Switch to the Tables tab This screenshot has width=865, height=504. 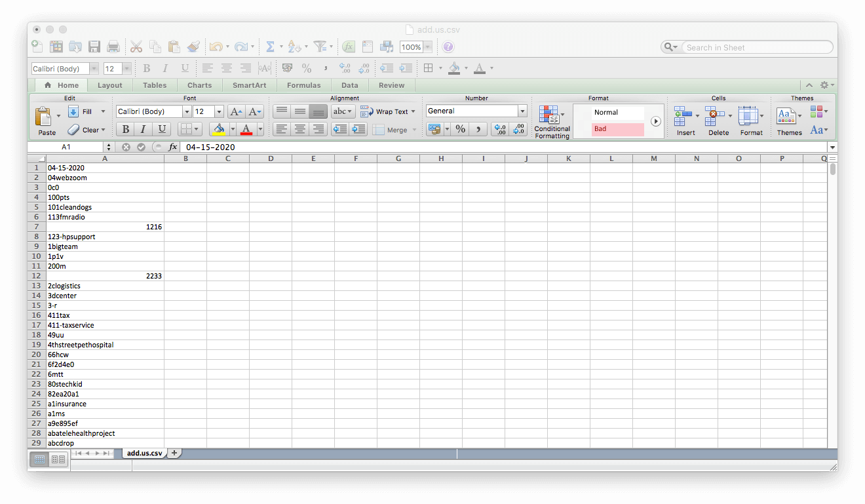tap(155, 85)
